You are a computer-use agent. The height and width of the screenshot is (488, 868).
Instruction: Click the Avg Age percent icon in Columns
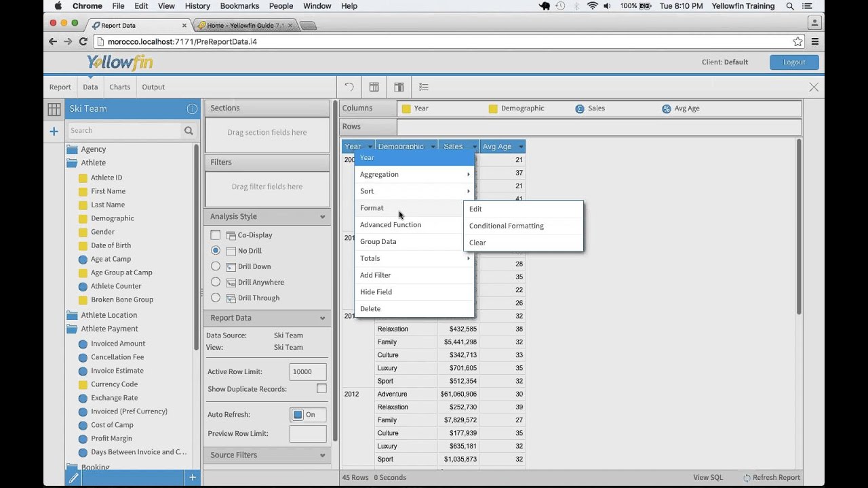[x=666, y=108]
